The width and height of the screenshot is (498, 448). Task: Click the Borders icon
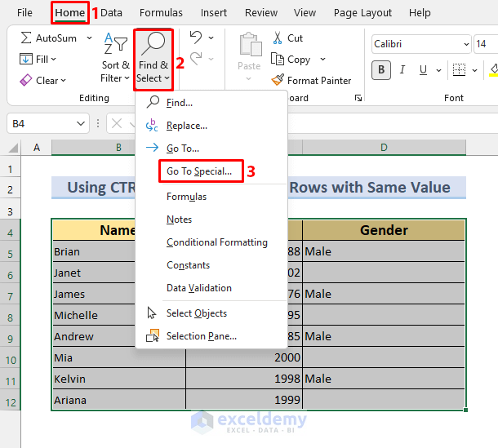(459, 69)
